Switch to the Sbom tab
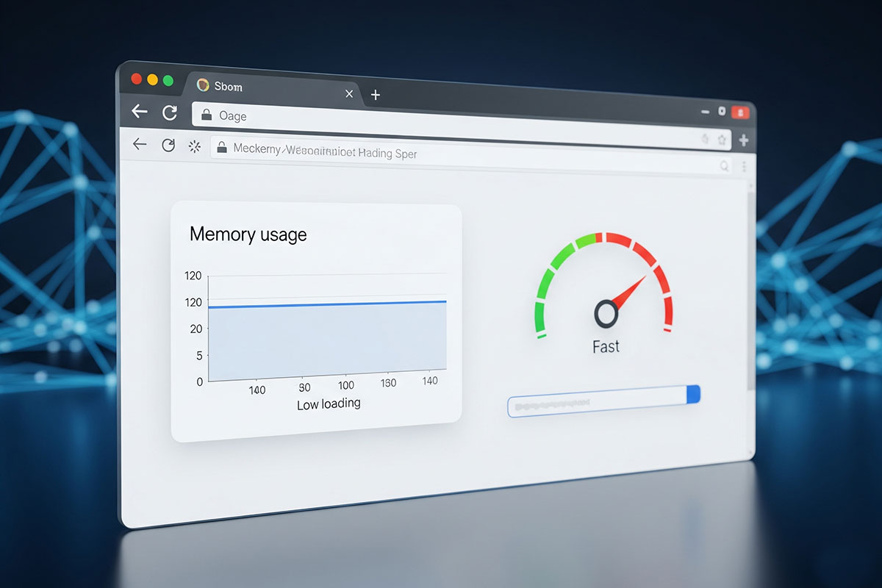This screenshot has width=882, height=588. 272,89
